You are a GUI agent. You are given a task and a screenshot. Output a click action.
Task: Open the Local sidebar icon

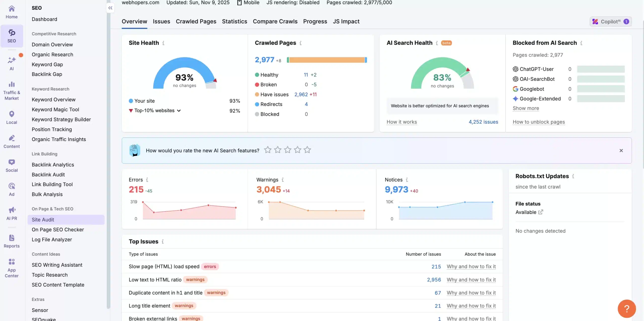12,117
